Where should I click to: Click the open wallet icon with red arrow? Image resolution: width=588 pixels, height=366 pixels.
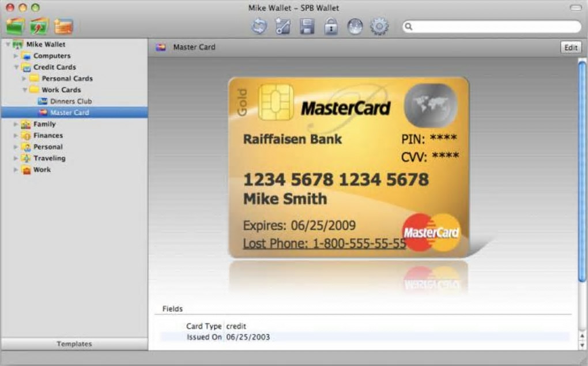39,27
